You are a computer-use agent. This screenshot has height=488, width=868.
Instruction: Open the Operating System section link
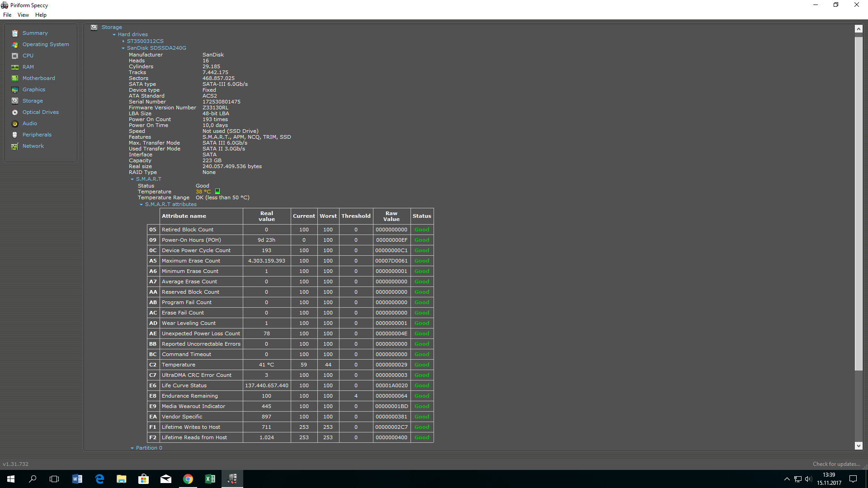pyautogui.click(x=46, y=44)
